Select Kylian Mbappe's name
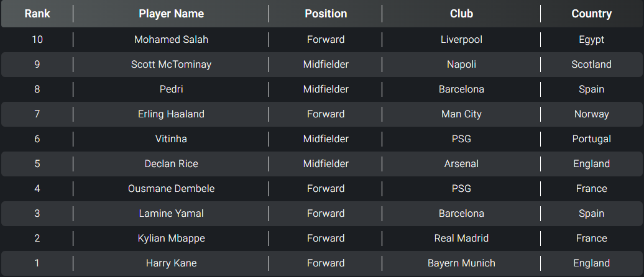 (171, 238)
